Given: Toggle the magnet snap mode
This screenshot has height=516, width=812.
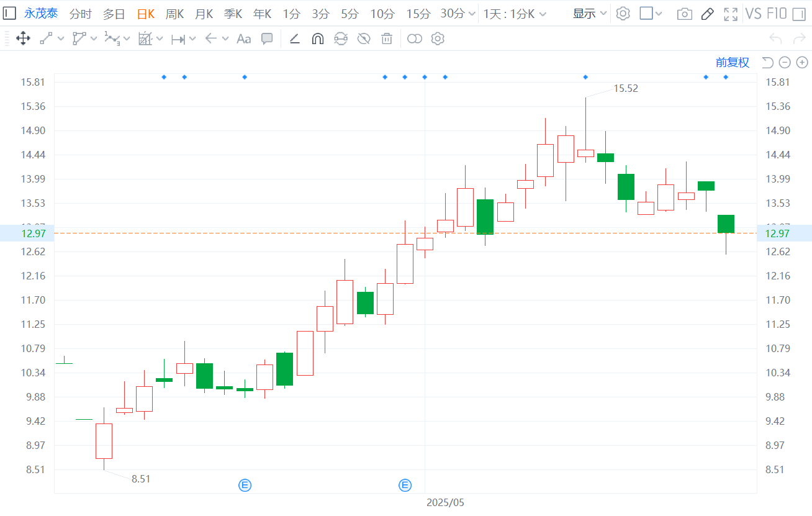Looking at the screenshot, I should tap(317, 39).
